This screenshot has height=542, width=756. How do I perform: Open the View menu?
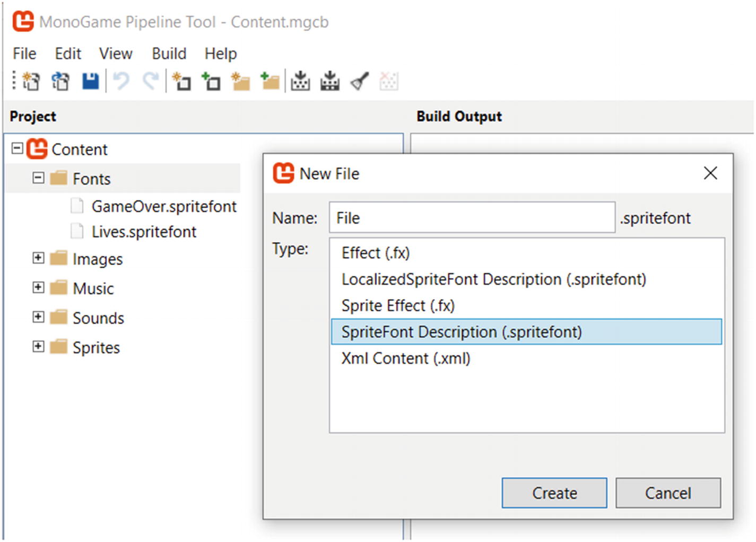coord(116,54)
